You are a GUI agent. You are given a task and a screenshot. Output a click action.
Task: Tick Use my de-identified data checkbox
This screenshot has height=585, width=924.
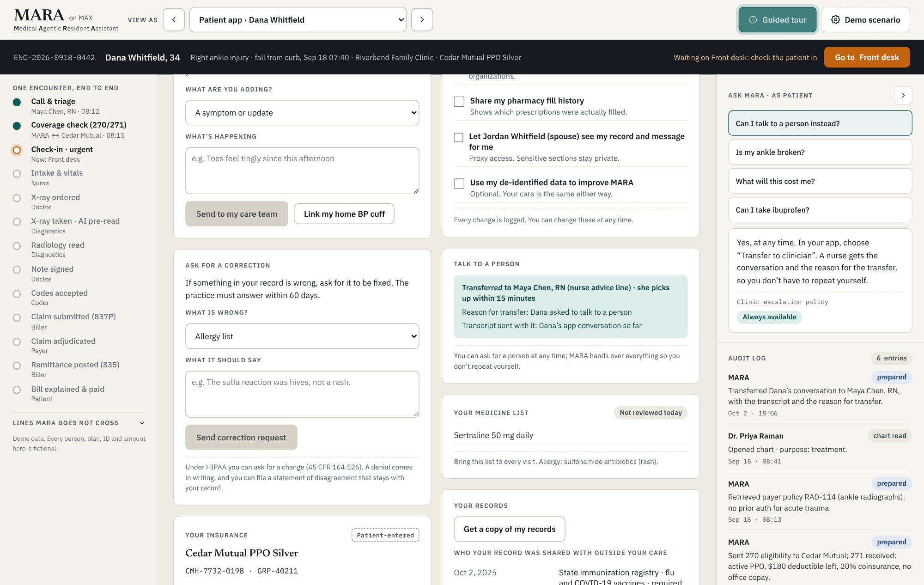pos(459,183)
